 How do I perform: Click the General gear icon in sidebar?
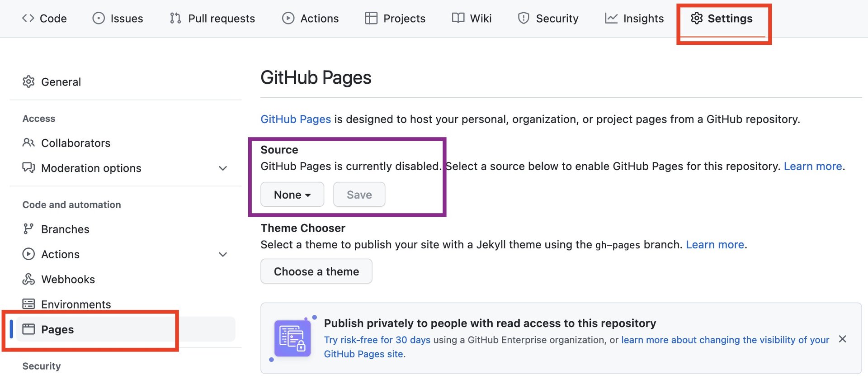pyautogui.click(x=28, y=81)
